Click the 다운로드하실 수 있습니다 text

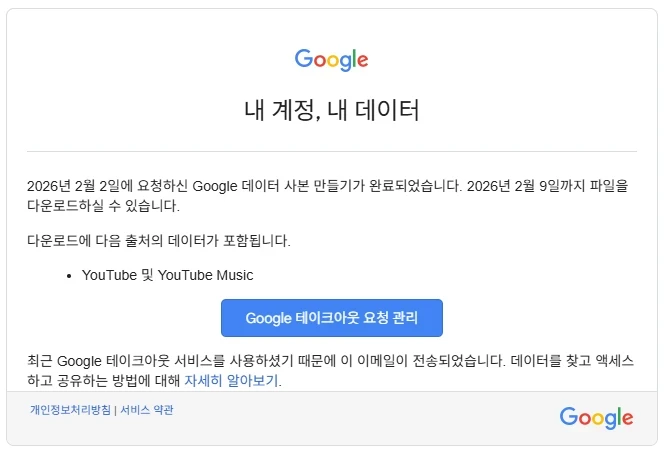pos(102,207)
